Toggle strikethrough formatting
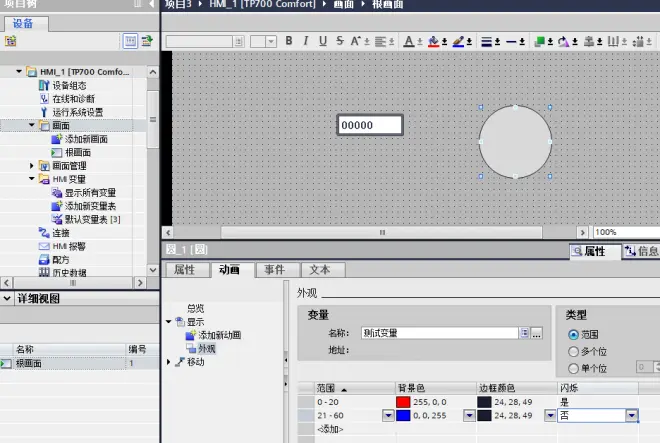This screenshot has width=660, height=443. point(340,41)
